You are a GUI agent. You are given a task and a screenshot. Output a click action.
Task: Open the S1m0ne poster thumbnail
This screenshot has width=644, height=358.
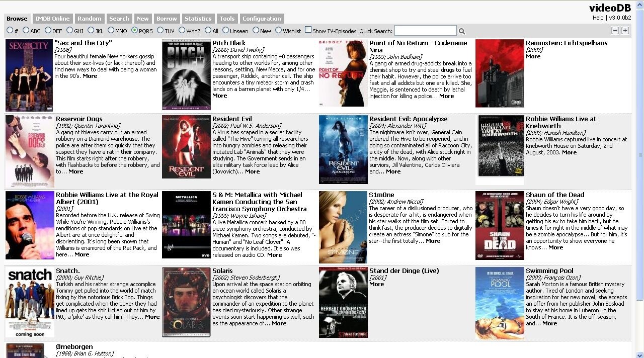tap(343, 227)
